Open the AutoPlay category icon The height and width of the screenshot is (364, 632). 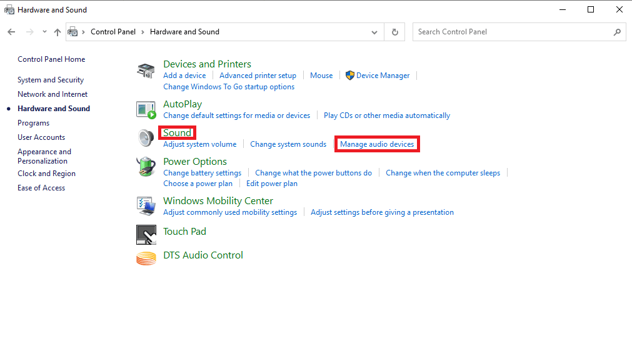tap(146, 110)
